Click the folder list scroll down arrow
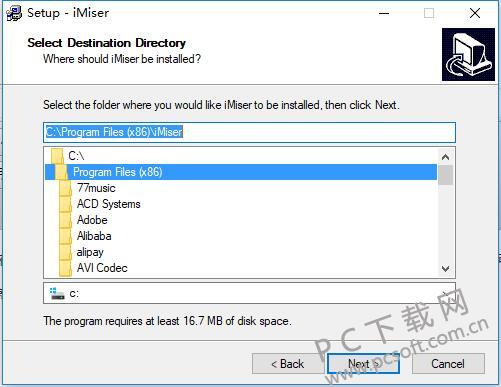 tap(445, 268)
